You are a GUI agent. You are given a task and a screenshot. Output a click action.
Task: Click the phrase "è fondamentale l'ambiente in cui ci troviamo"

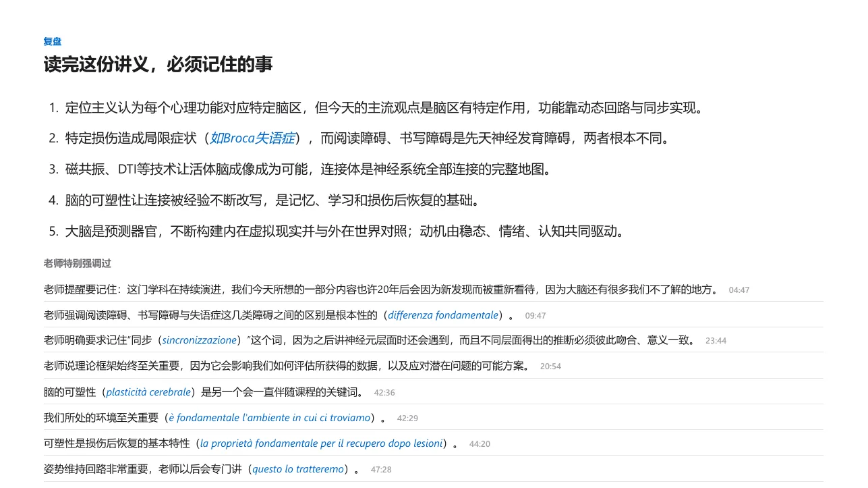click(x=269, y=418)
